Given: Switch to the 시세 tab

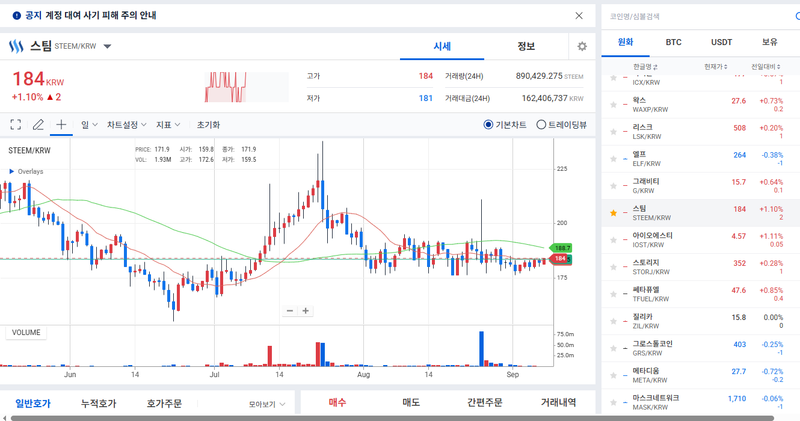Looking at the screenshot, I should 442,46.
